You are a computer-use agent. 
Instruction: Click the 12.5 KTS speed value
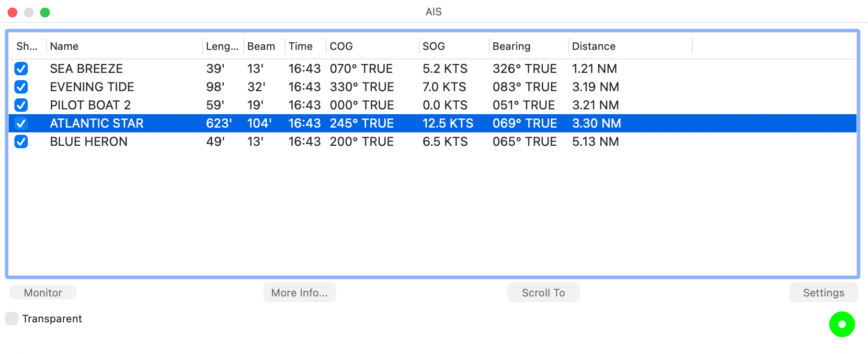click(448, 123)
